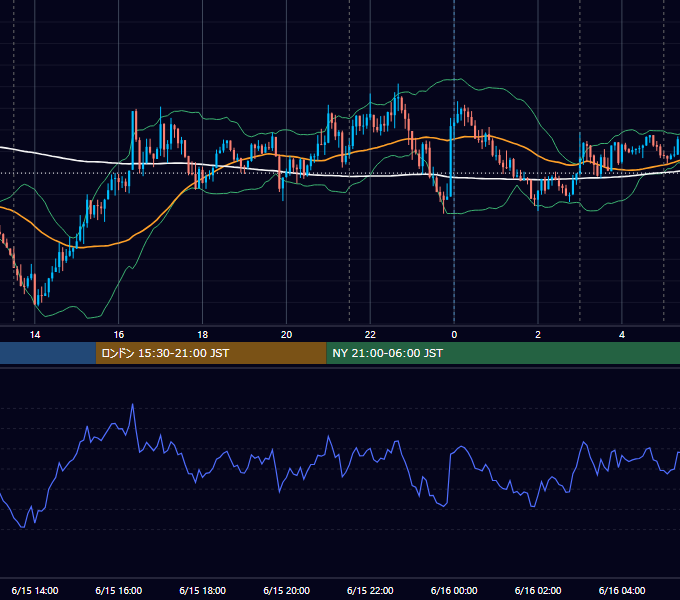Screen dimensions: 680x600
Task: Click the 6/15 22:00 date label
Action: [370, 590]
